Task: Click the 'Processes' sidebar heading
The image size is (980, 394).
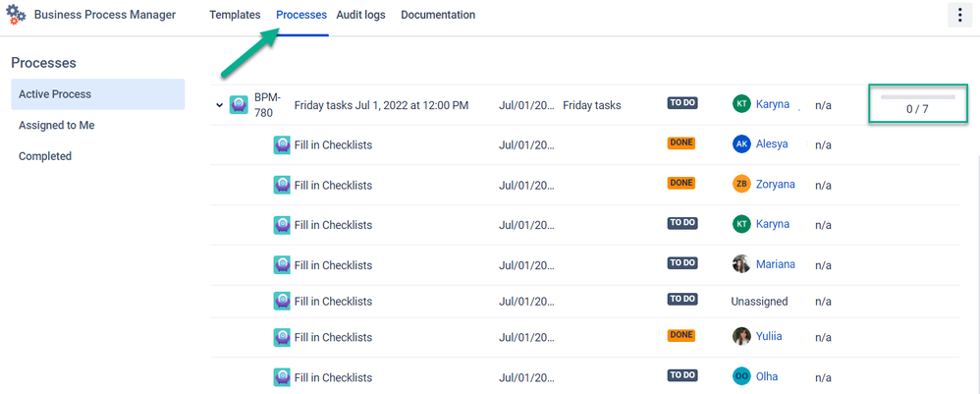Action: pyautogui.click(x=44, y=63)
